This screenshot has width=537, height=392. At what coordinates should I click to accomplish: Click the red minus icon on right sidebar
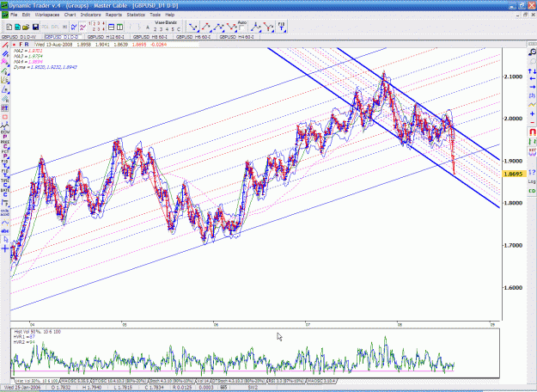(x=532, y=122)
